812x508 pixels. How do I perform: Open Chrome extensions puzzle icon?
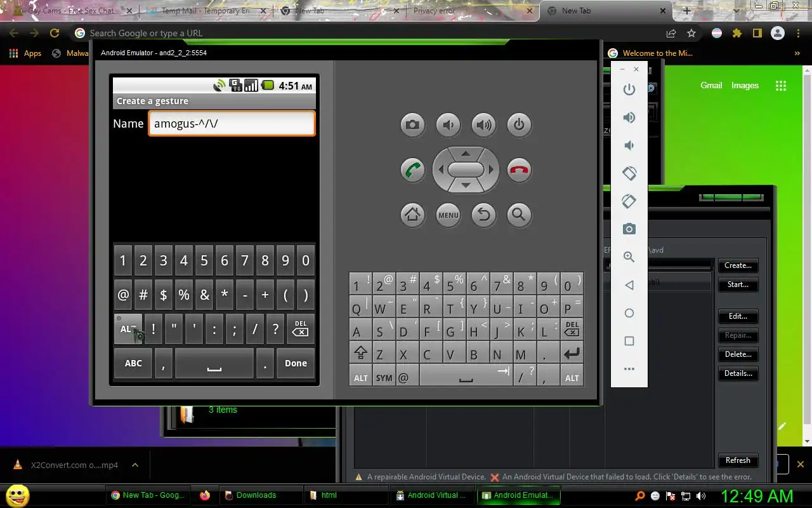737,33
